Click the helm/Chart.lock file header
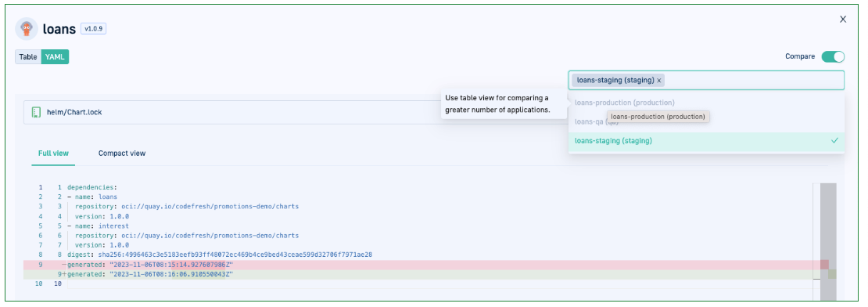 pyautogui.click(x=232, y=112)
